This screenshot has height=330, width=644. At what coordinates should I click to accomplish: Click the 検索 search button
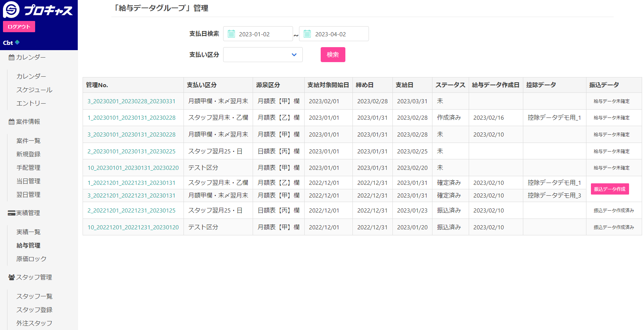[333, 55]
